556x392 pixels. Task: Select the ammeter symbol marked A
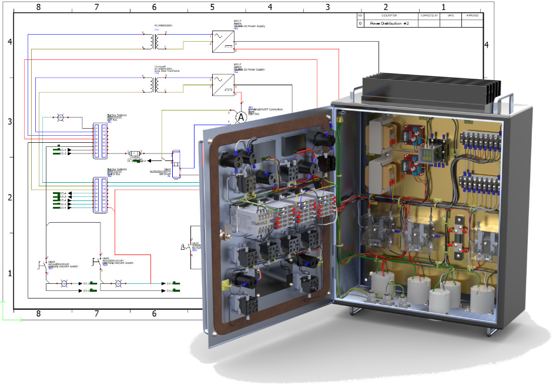(241, 118)
